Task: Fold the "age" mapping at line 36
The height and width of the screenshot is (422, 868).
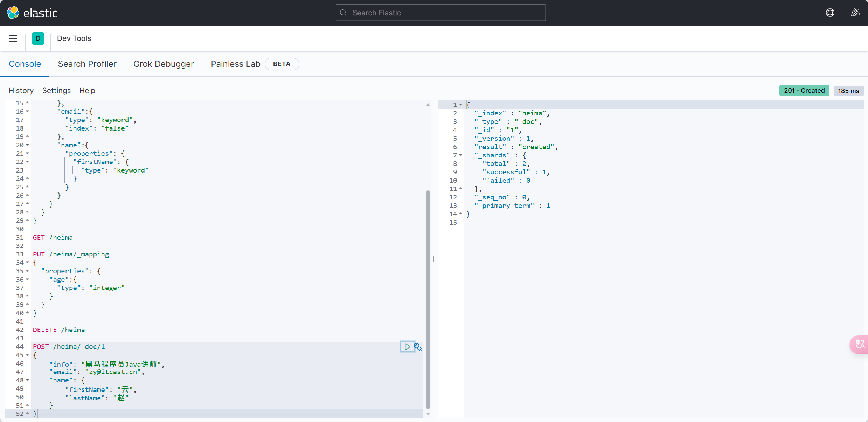Action: coord(27,280)
